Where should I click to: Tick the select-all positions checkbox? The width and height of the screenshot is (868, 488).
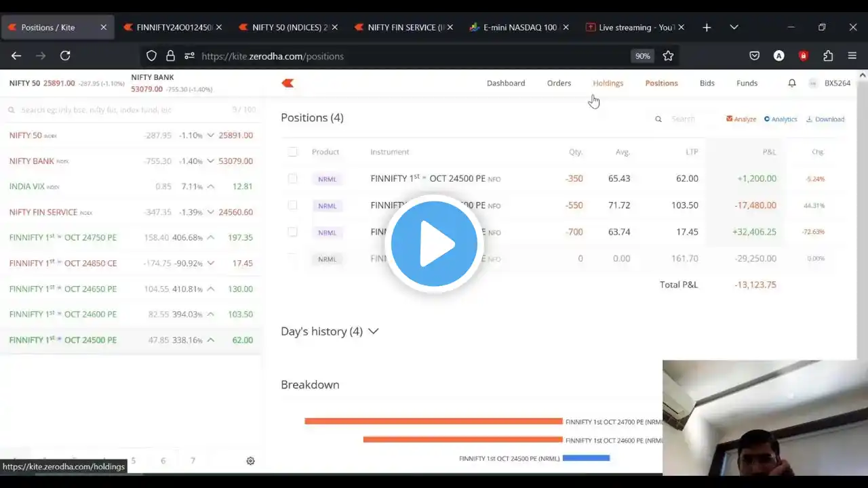[x=292, y=152]
